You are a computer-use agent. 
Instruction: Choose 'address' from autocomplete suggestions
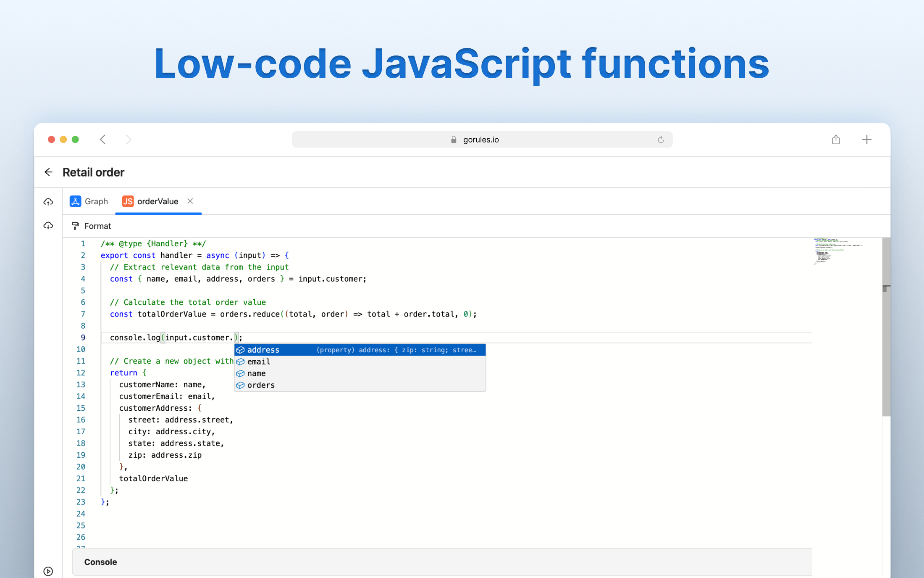263,350
